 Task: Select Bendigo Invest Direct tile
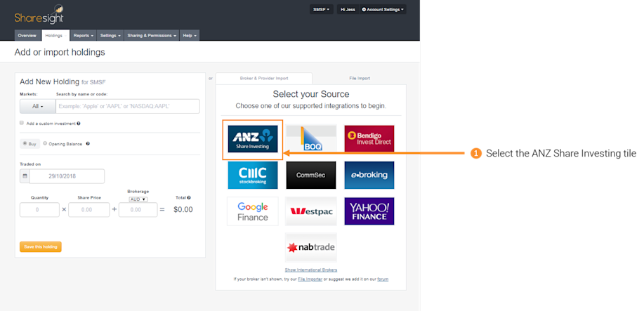click(x=369, y=139)
